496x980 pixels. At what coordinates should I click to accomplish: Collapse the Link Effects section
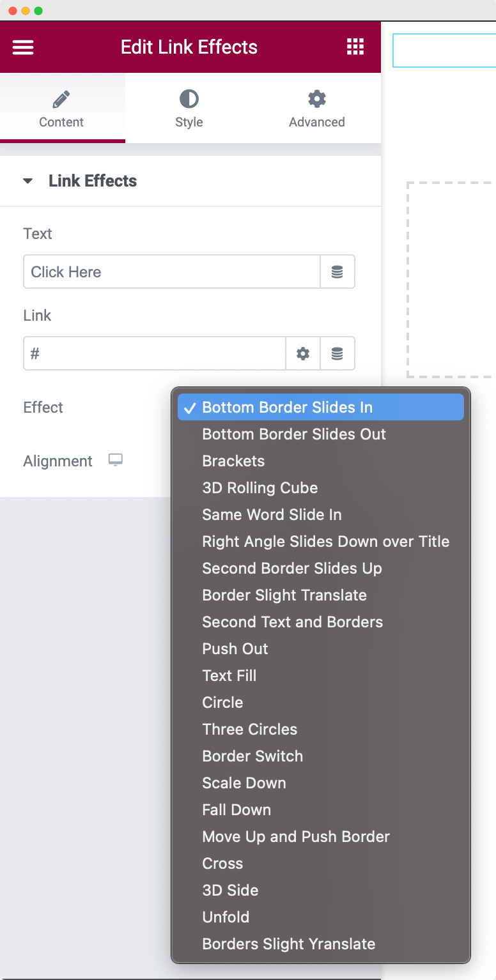pos(27,181)
